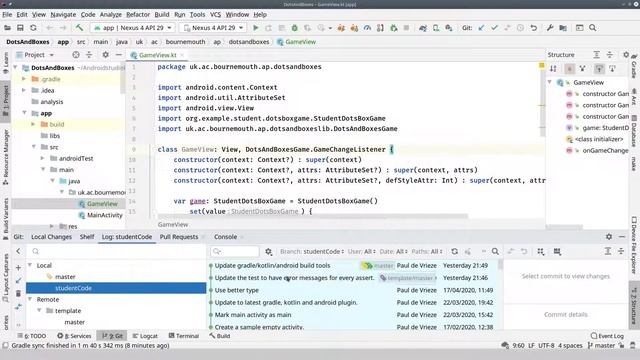This screenshot has height=360, width=640.
Task: Select MainActivity in project tree
Action: click(x=104, y=215)
